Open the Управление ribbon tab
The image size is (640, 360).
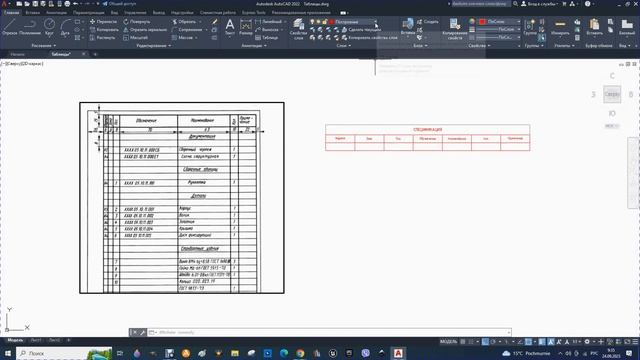135,13
